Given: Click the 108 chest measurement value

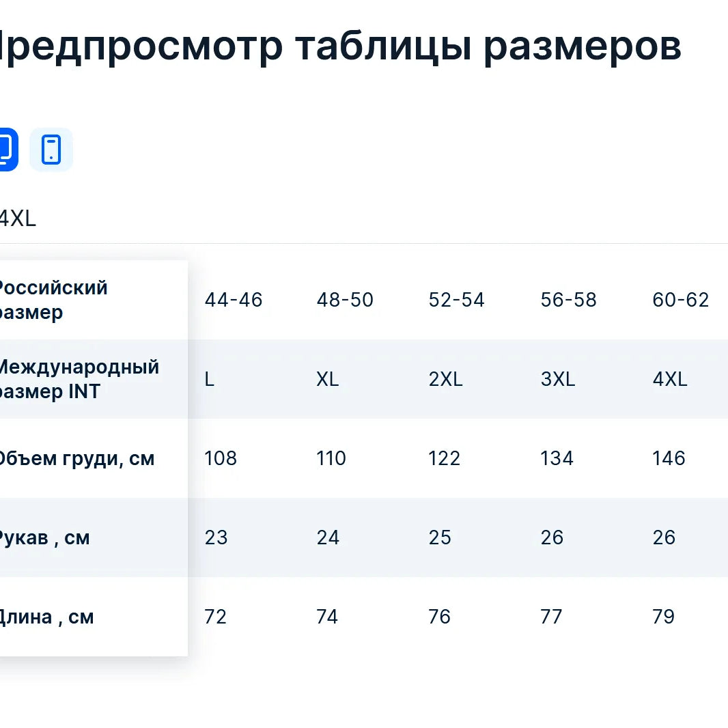Looking at the screenshot, I should tap(221, 458).
